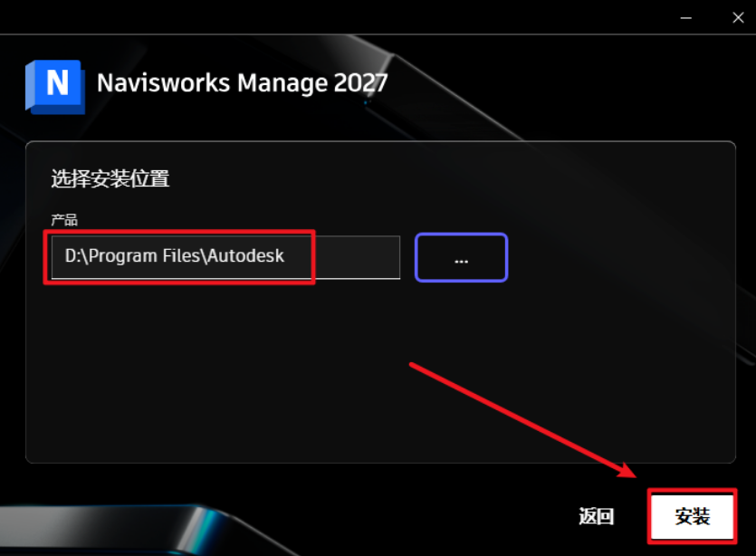Click the D: drive letter in the path
This screenshot has height=556, width=756.
tap(72, 255)
